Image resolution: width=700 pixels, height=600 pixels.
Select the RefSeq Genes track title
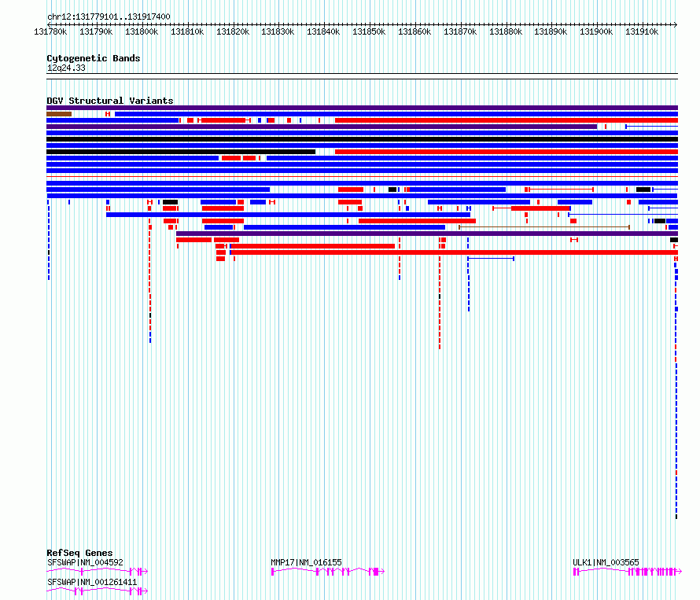(79, 553)
